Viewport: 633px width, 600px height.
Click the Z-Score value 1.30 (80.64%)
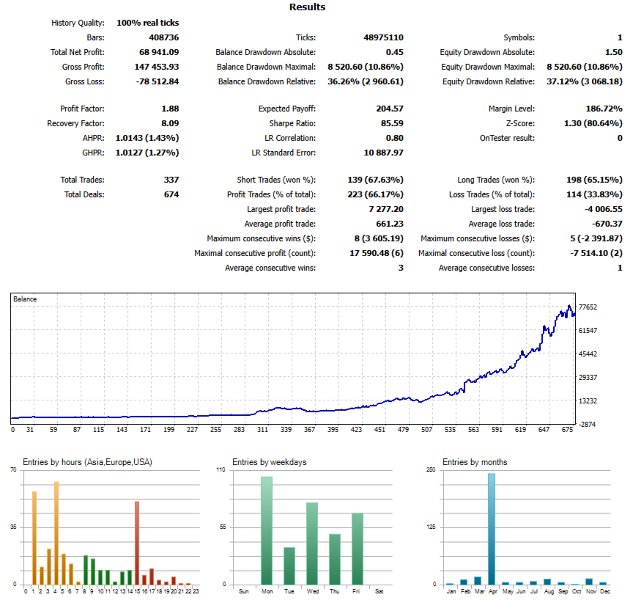tap(593, 124)
